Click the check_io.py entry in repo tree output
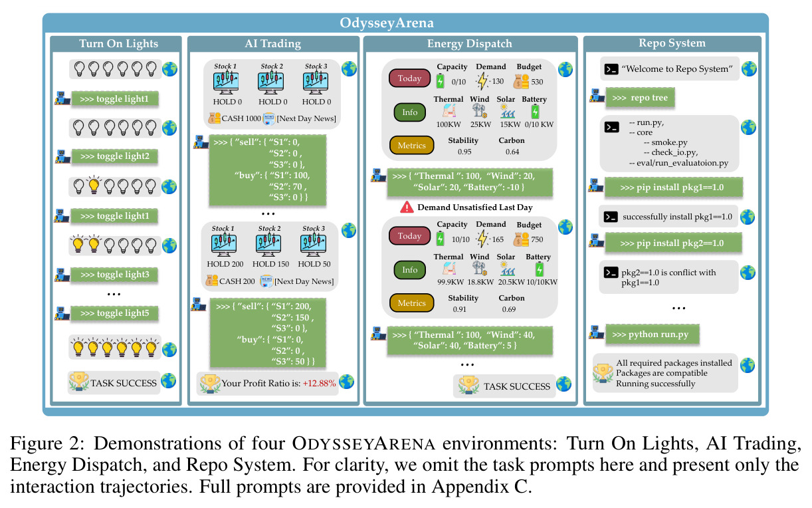812x508 pixels. point(674,152)
